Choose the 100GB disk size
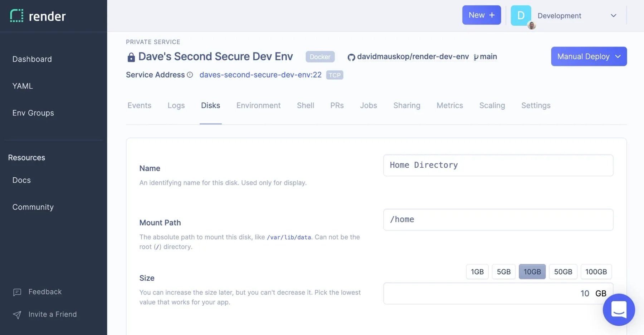Screen dimensions: 644x335 tap(596, 272)
